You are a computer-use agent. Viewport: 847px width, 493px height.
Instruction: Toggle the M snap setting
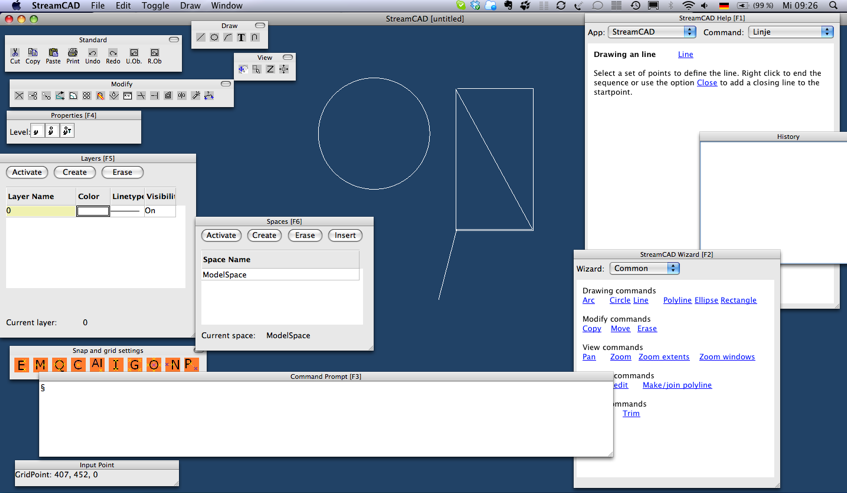(x=40, y=365)
